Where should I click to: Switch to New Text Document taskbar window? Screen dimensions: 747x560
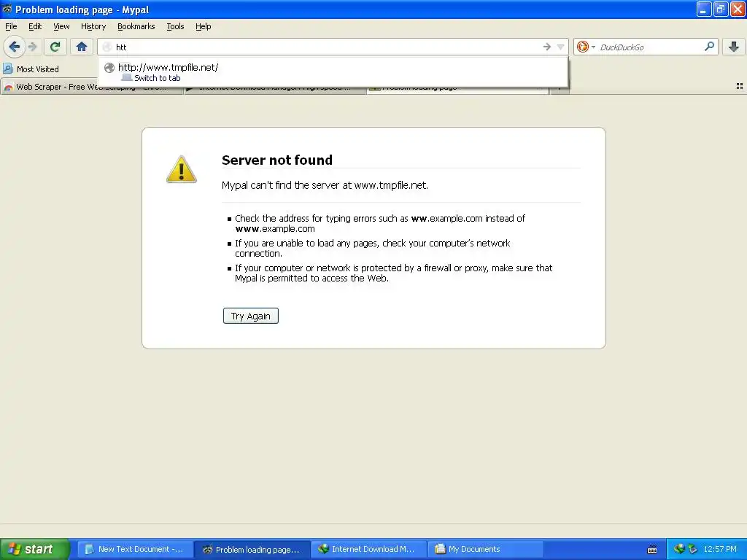135,549
